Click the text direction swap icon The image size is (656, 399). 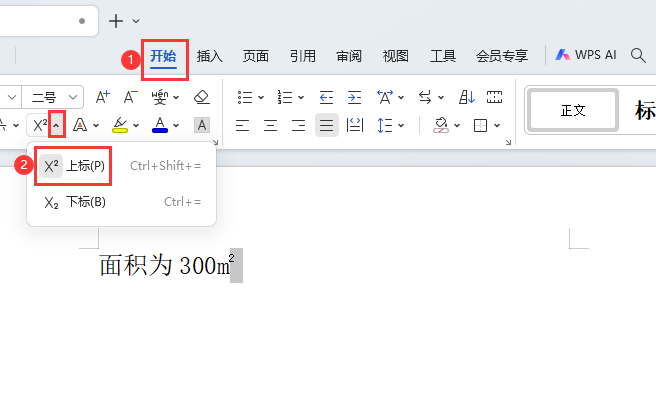pyautogui.click(x=425, y=97)
